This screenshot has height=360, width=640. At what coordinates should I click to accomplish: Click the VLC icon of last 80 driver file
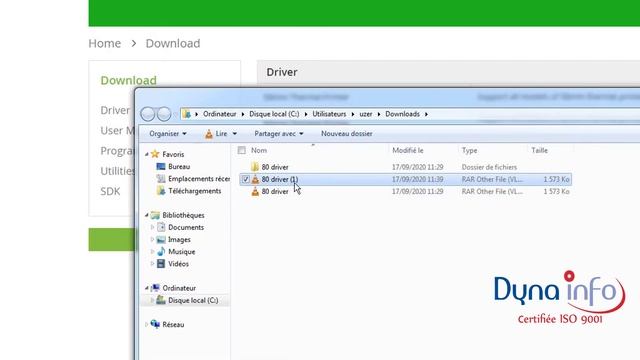coord(255,191)
